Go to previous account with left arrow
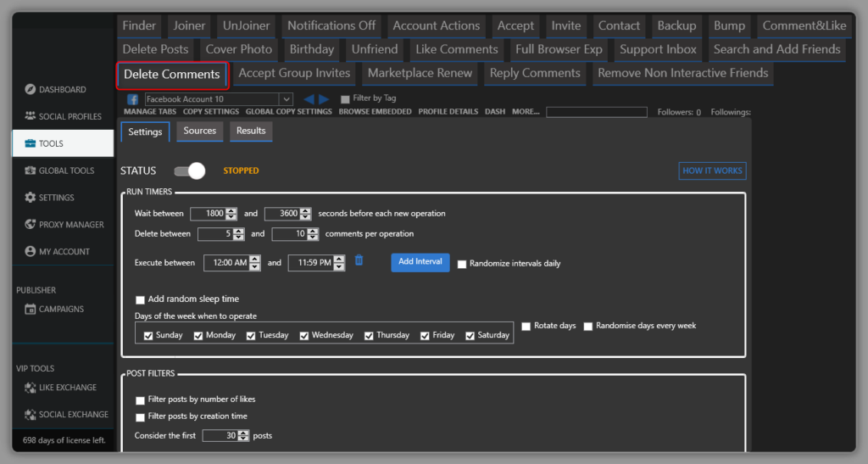The width and height of the screenshot is (868, 464). click(x=309, y=99)
